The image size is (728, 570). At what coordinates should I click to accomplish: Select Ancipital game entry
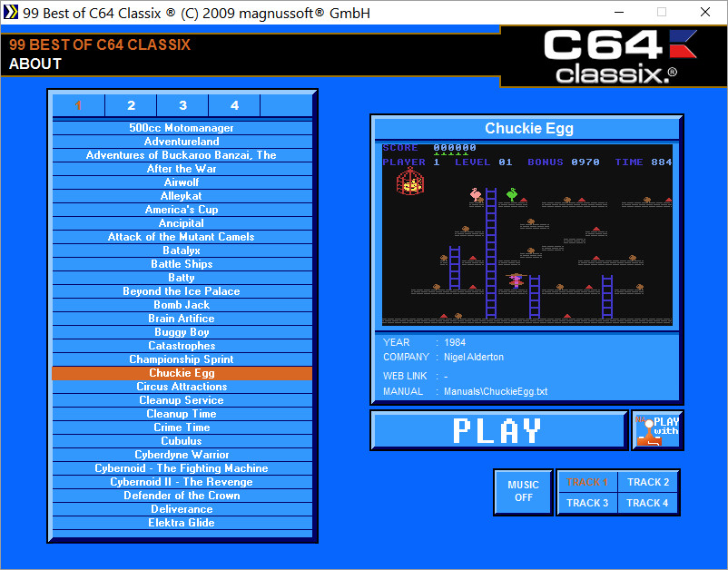tap(182, 222)
